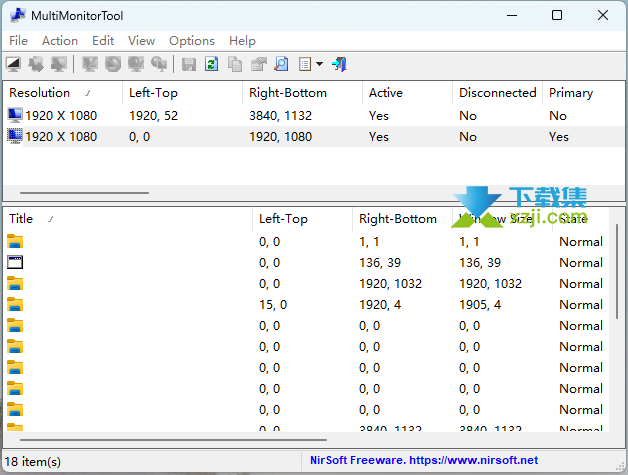Click the Copy Selected Items toolbar icon
The image size is (628, 475).
(235, 64)
